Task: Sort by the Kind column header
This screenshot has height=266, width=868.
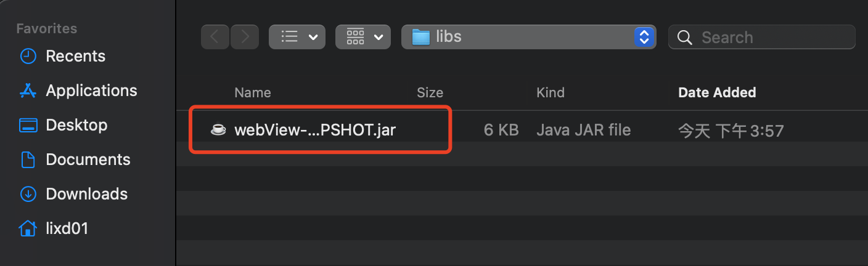Action: [x=551, y=93]
